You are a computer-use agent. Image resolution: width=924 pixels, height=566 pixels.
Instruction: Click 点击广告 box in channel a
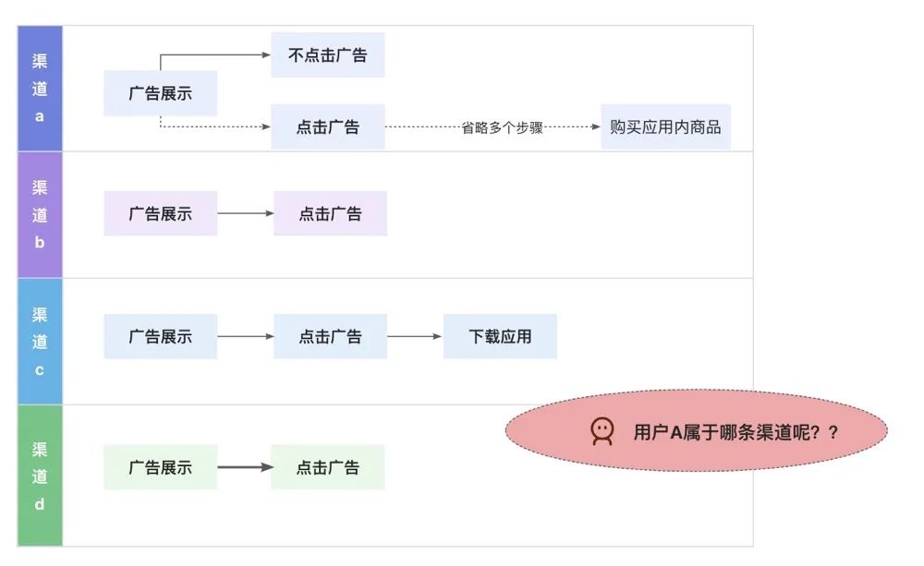point(327,127)
